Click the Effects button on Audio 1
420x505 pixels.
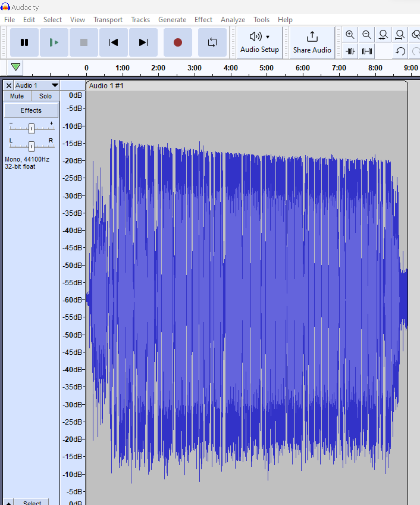31,110
